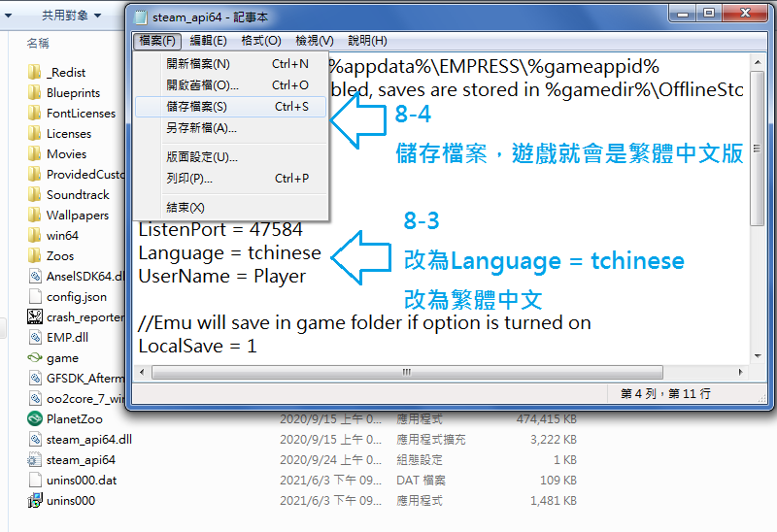This screenshot has width=777, height=532.
Task: Open the 檔案(F) menu in Notepad
Action: (x=157, y=41)
